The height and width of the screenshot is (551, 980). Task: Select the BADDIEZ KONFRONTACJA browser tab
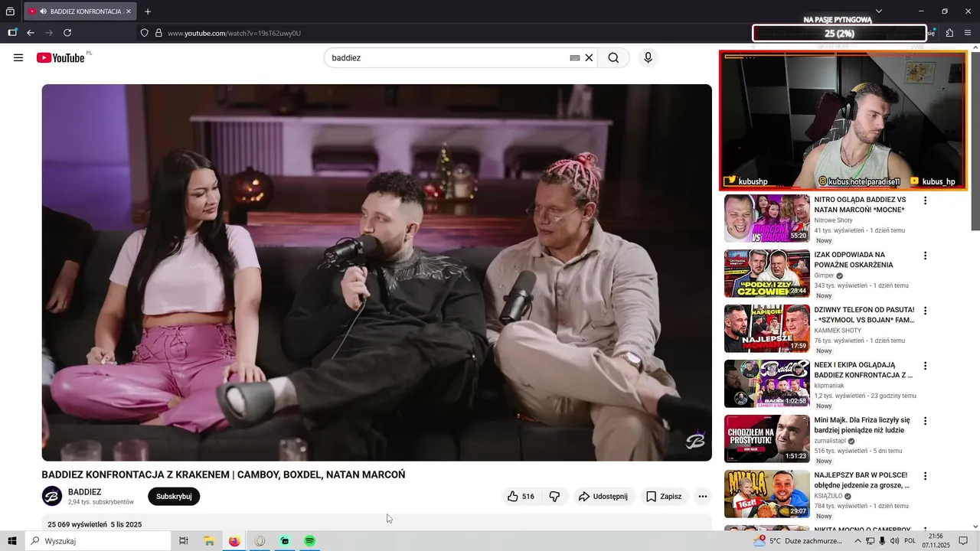coord(80,11)
